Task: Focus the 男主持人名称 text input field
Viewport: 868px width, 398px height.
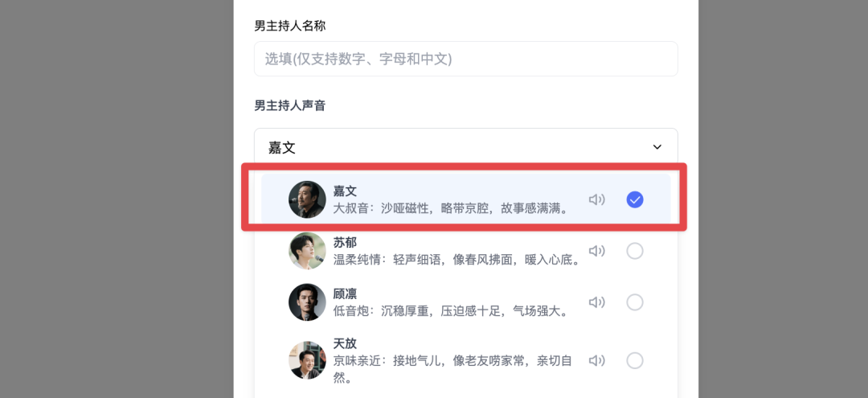Action: pos(466,59)
